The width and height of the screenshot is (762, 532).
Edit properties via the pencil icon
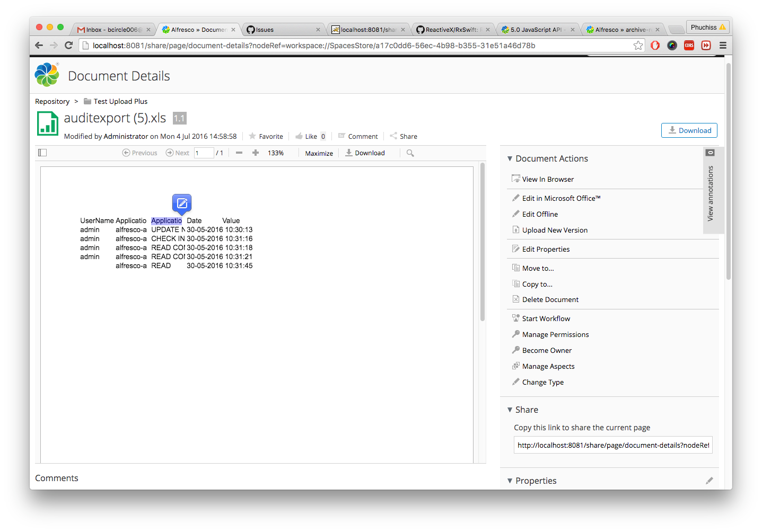tap(709, 481)
